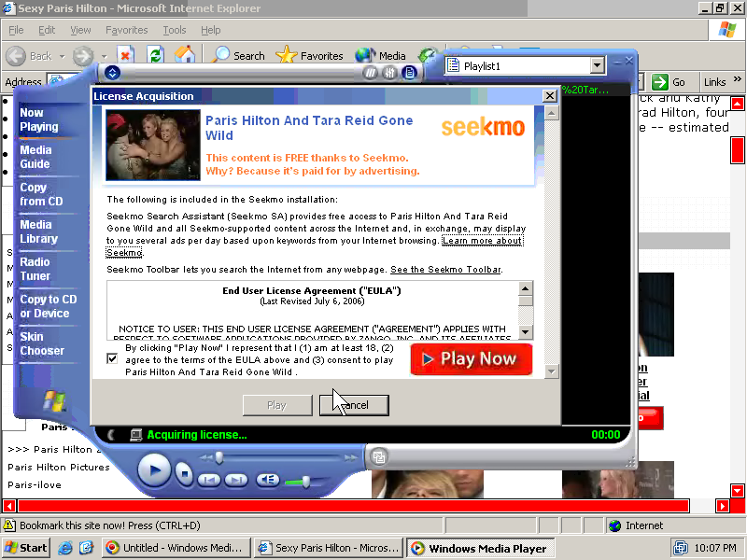Viewport: 747px width, 560px height.
Task: Click the EULA box scroll up arrow
Action: click(526, 288)
